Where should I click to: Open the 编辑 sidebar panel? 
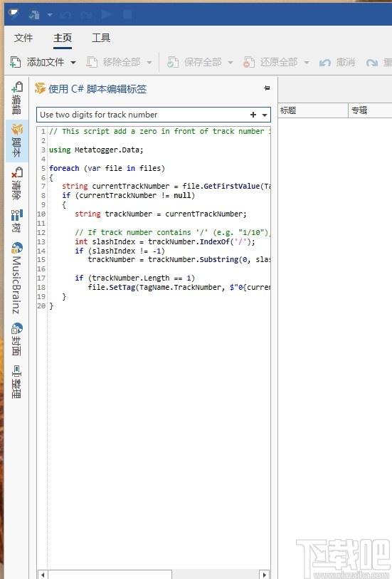pos(16,98)
